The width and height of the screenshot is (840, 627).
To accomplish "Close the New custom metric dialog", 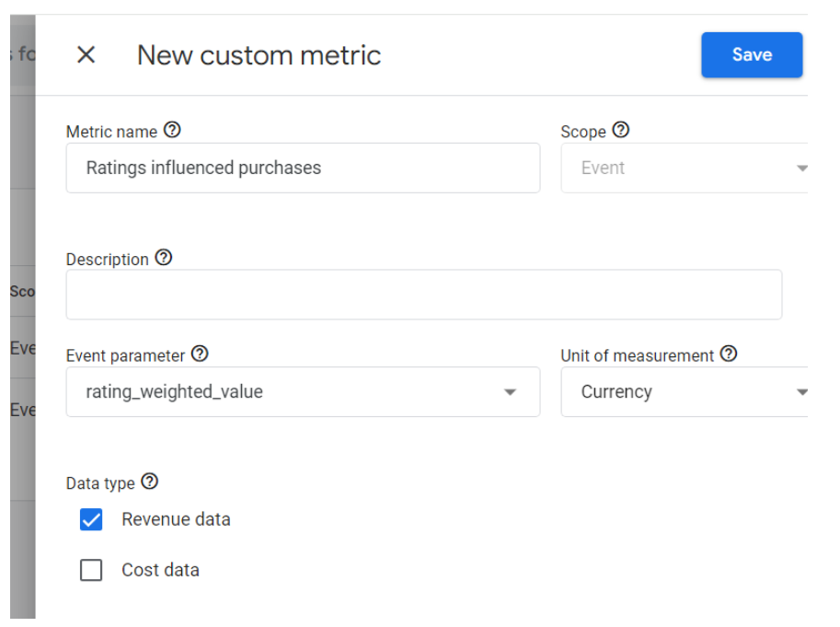I will coord(85,54).
